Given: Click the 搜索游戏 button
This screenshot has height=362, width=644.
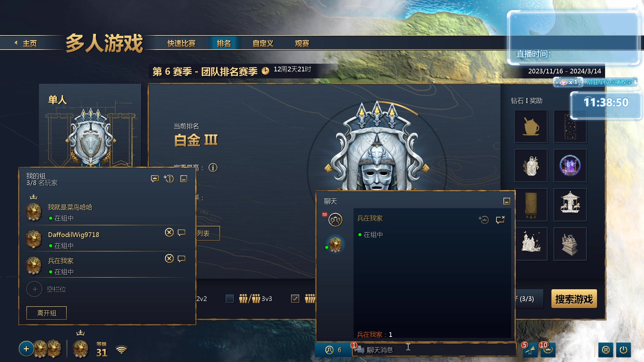Looking at the screenshot, I should 574,299.
